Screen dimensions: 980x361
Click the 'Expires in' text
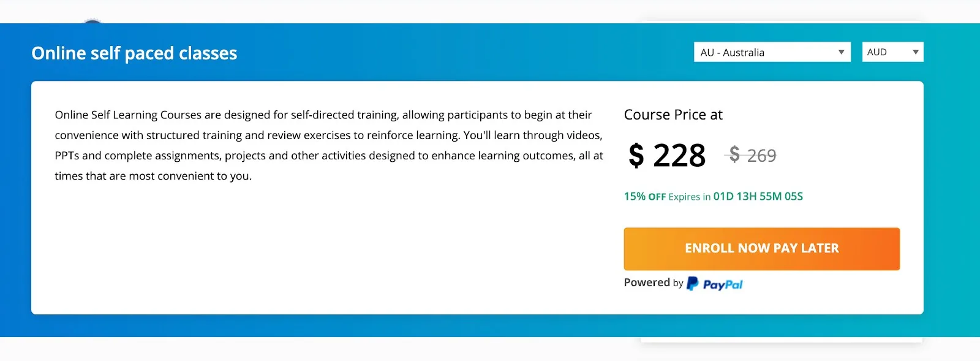(x=689, y=197)
